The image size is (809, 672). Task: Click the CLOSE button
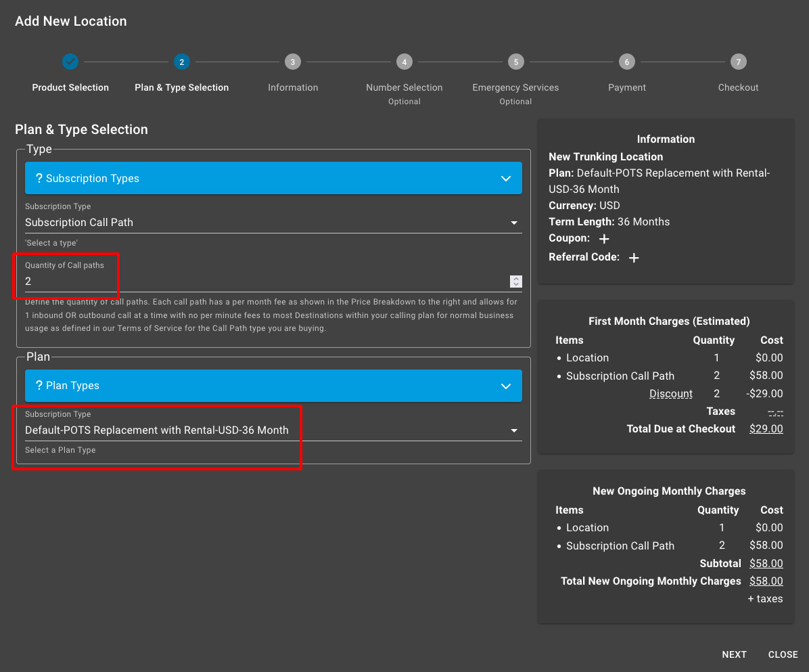[783, 654]
